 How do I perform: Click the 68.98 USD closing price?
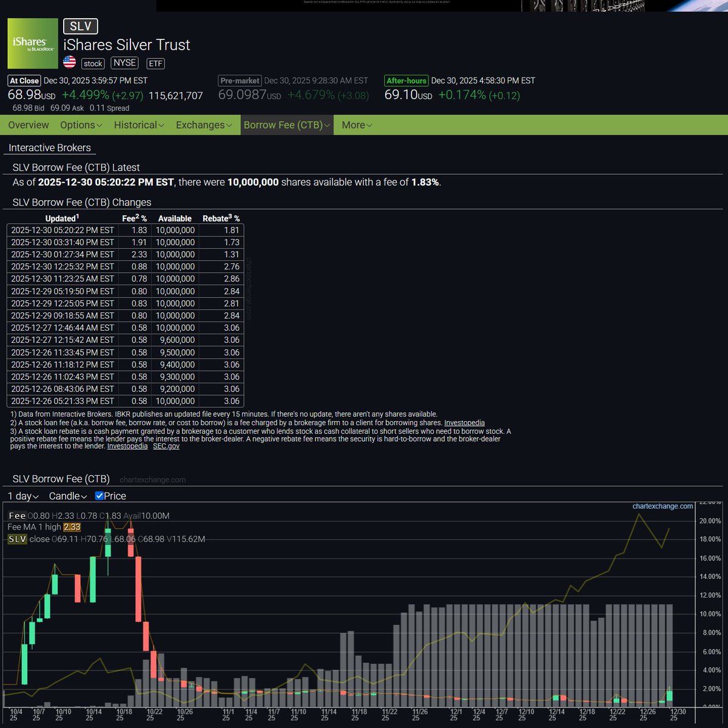pos(32,95)
